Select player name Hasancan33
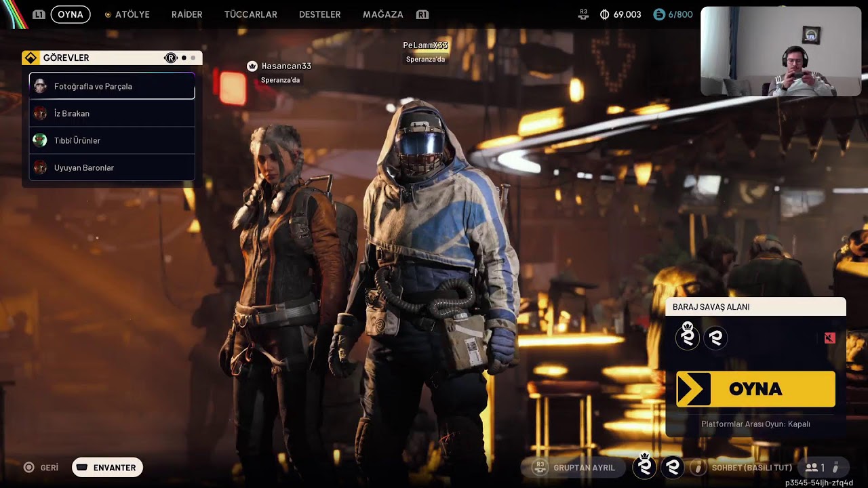 coord(286,66)
